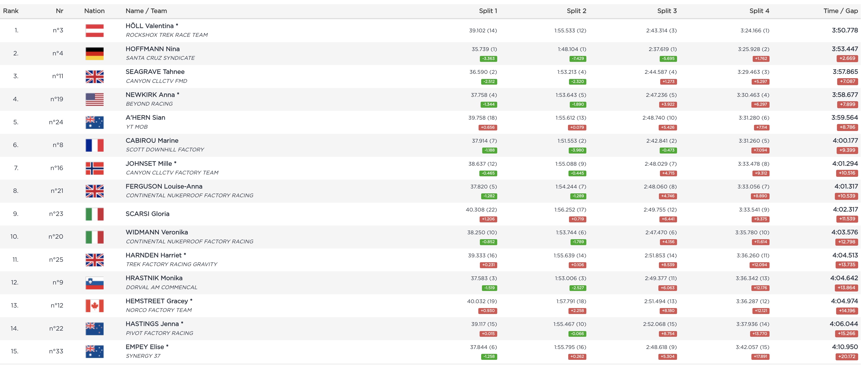The image size is (868, 365).
Task: Click the Split 1 column header
Action: tap(488, 11)
